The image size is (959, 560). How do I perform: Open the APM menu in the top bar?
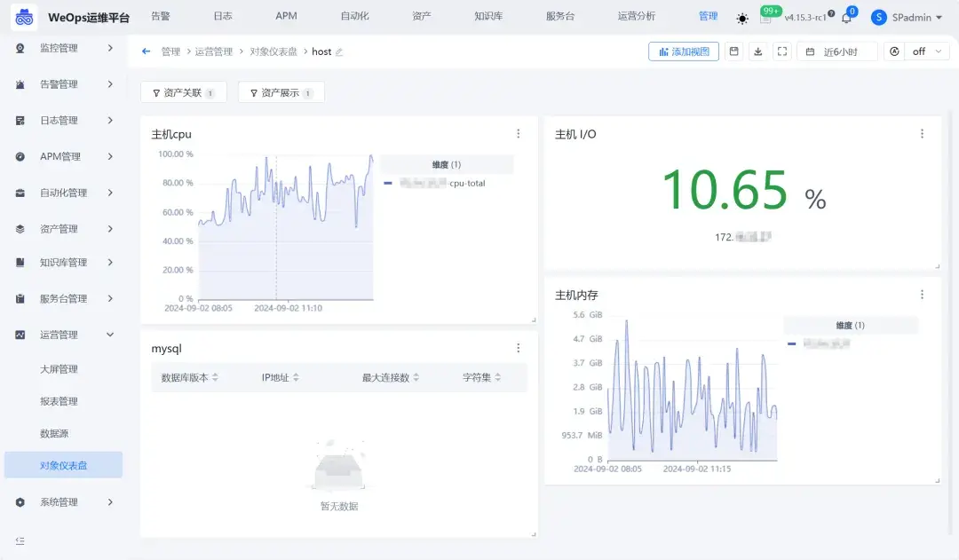point(285,16)
